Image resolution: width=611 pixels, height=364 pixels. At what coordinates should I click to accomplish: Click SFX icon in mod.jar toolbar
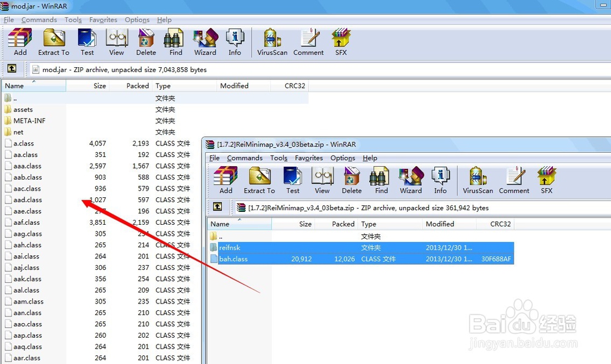click(x=341, y=42)
